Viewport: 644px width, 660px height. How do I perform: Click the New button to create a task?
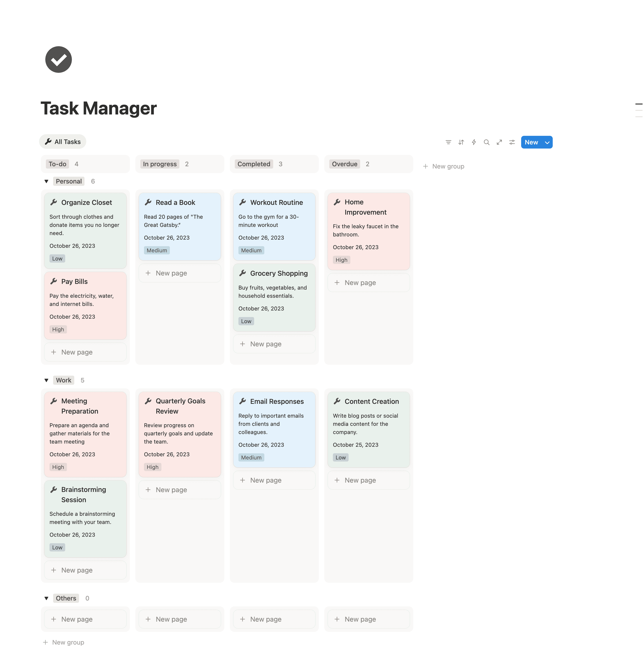[x=531, y=142]
